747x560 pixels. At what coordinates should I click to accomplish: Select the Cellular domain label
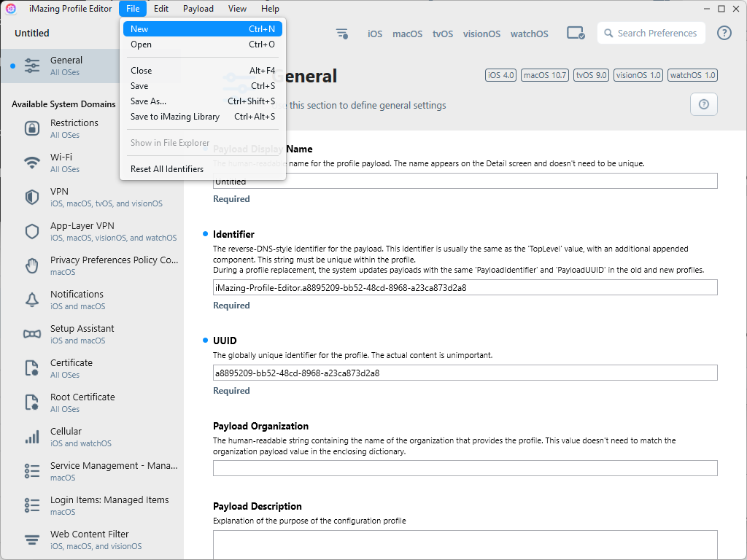[66, 432]
